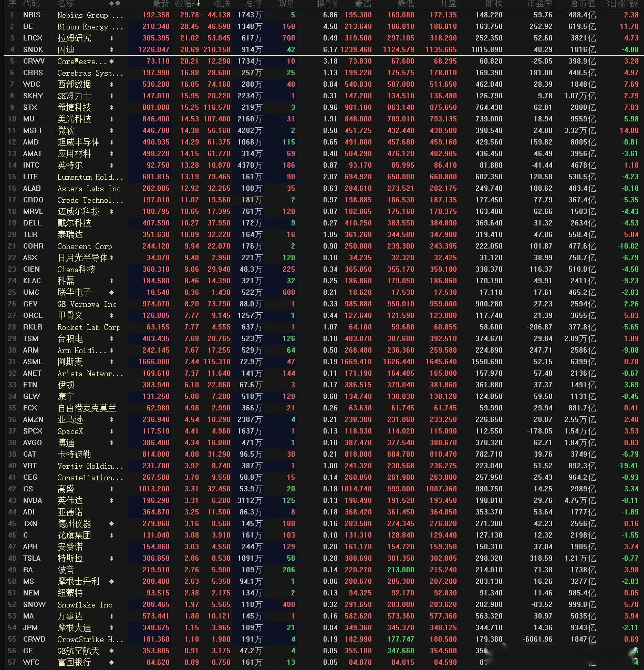Click the asterisk icon next to 富国银行

(x=111, y=663)
